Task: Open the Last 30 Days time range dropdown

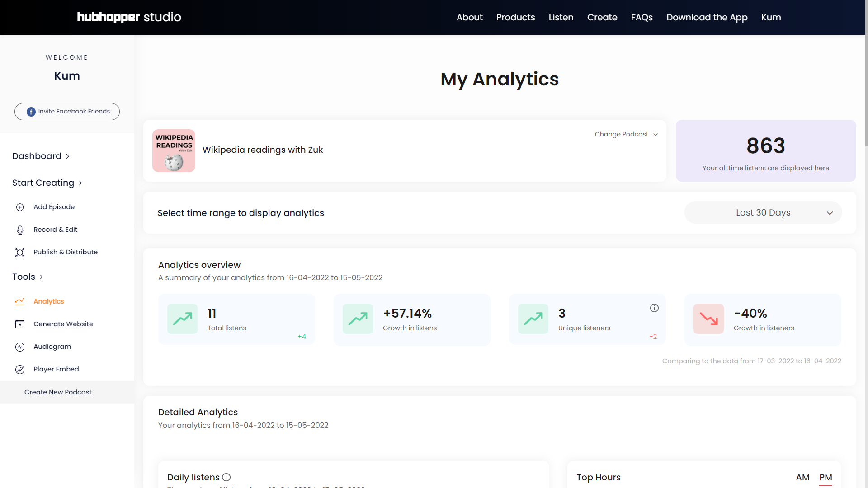Action: tap(763, 212)
